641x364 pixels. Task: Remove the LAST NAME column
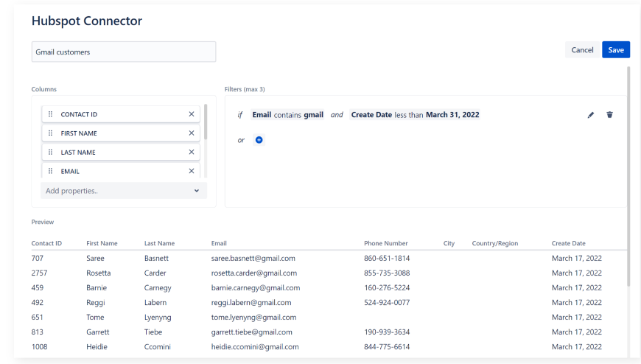coord(192,152)
